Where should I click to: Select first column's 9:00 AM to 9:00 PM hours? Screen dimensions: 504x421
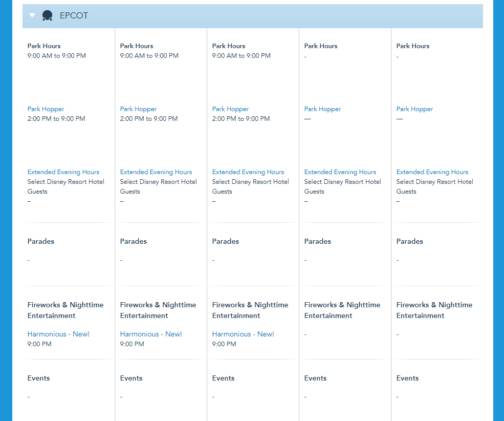[x=57, y=56]
